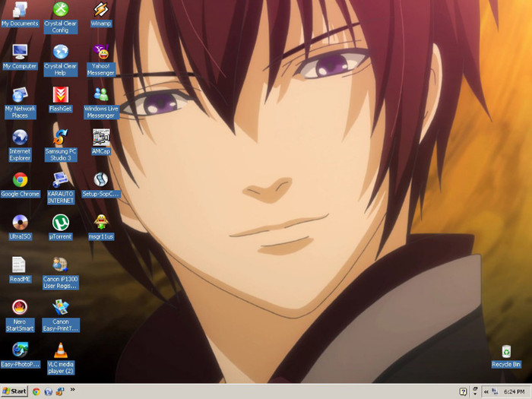This screenshot has height=399, width=532.
Task: Click the Start button on the taskbar
Action: [x=14, y=391]
